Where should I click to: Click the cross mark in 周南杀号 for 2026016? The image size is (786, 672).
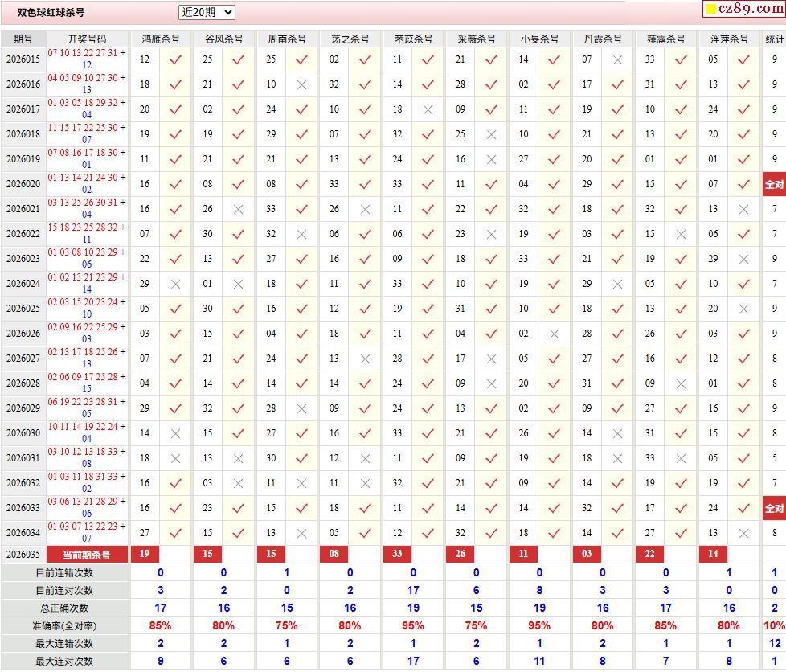click(x=301, y=84)
